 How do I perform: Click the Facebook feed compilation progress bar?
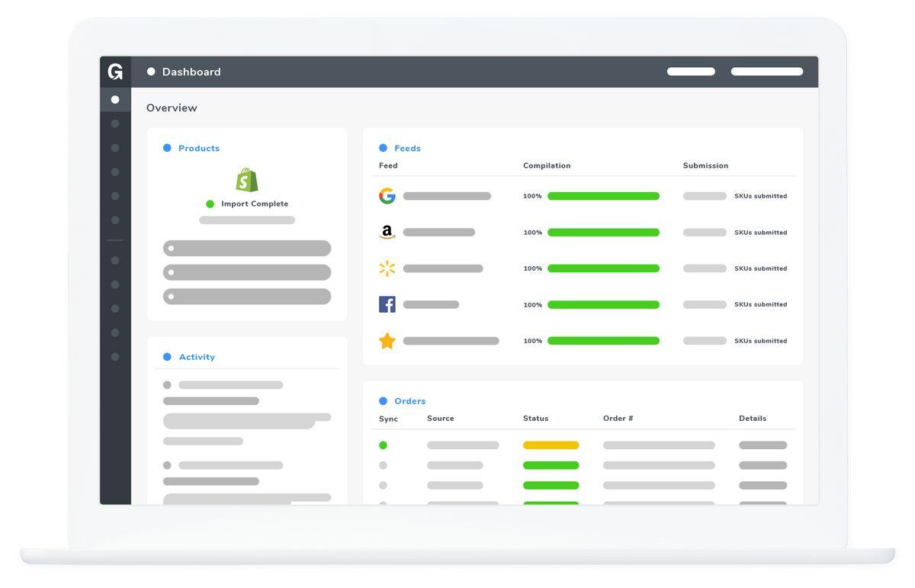click(603, 304)
